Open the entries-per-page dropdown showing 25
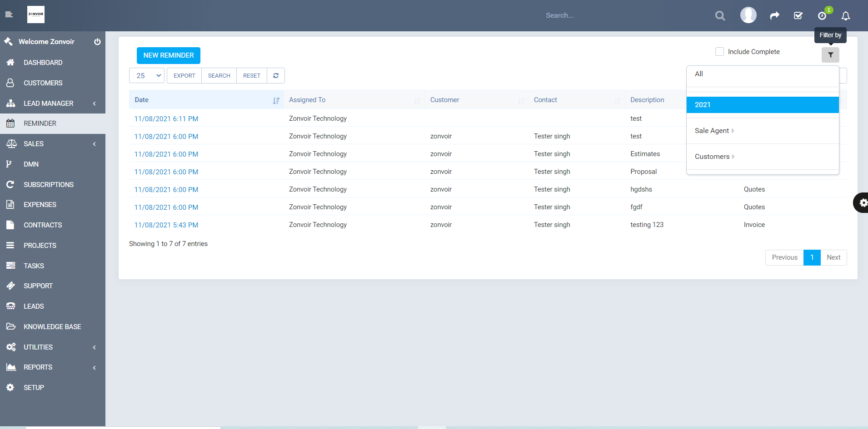This screenshot has height=429, width=868. [x=146, y=75]
